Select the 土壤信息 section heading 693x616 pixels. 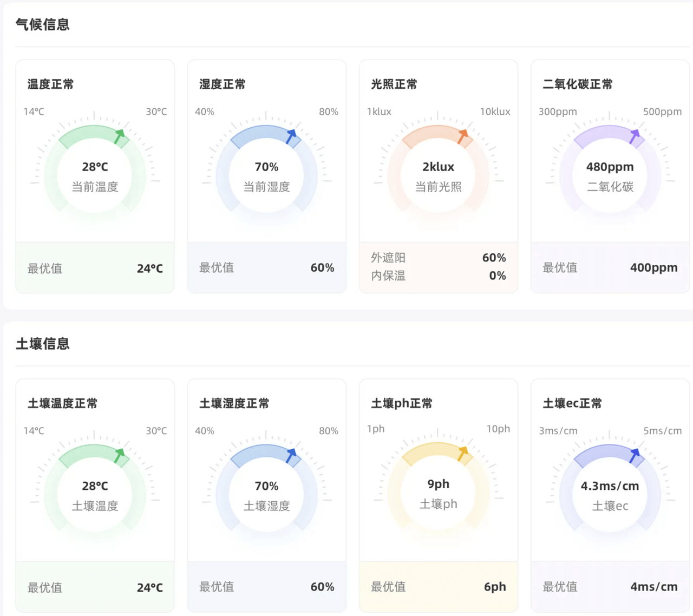coord(43,344)
